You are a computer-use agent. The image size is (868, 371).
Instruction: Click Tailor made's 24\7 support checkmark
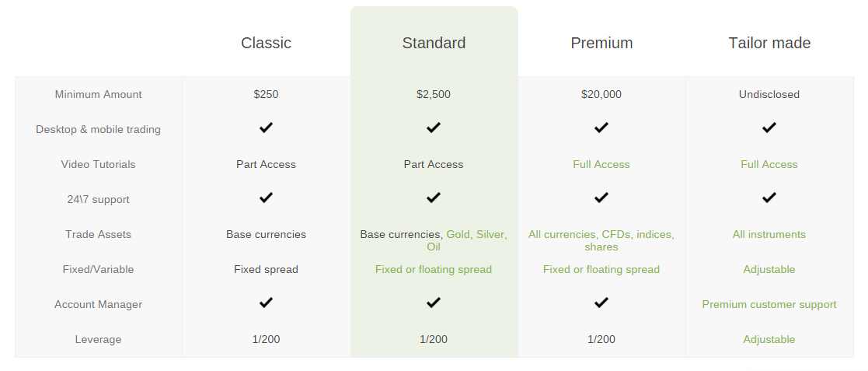(x=769, y=198)
